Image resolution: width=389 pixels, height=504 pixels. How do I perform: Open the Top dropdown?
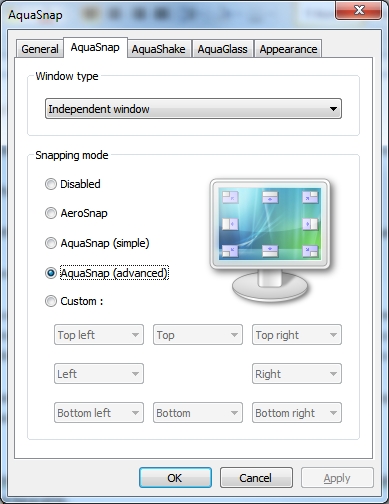pyautogui.click(x=198, y=335)
